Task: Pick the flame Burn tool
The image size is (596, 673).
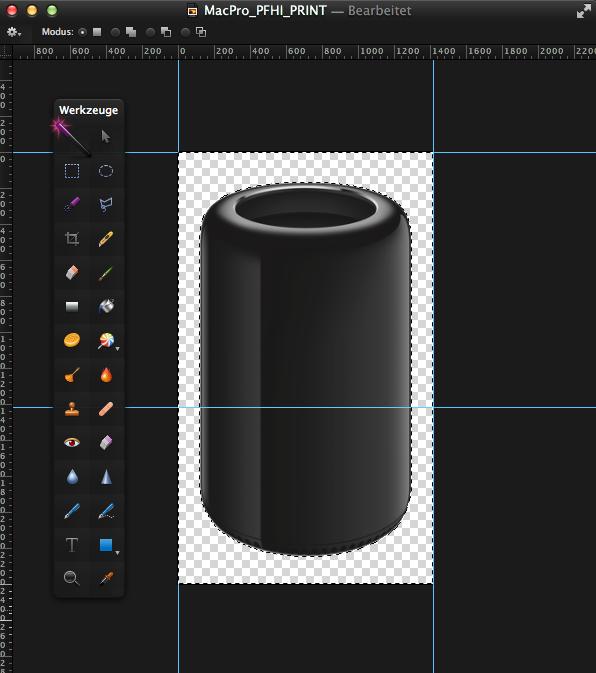Action: (x=106, y=375)
